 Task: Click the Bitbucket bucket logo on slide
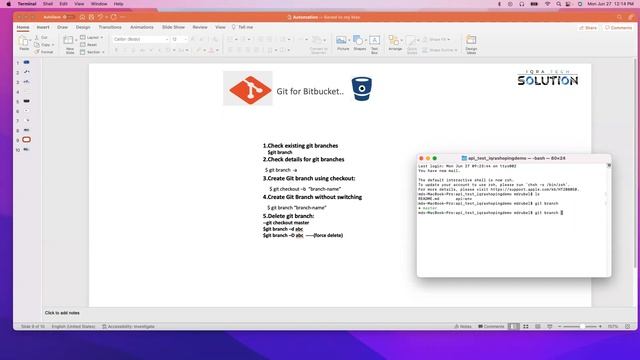click(x=362, y=89)
